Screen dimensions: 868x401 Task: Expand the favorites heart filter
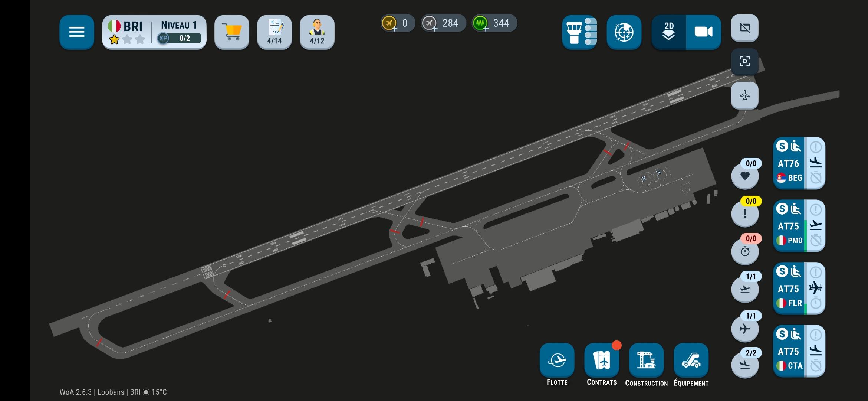click(x=745, y=176)
